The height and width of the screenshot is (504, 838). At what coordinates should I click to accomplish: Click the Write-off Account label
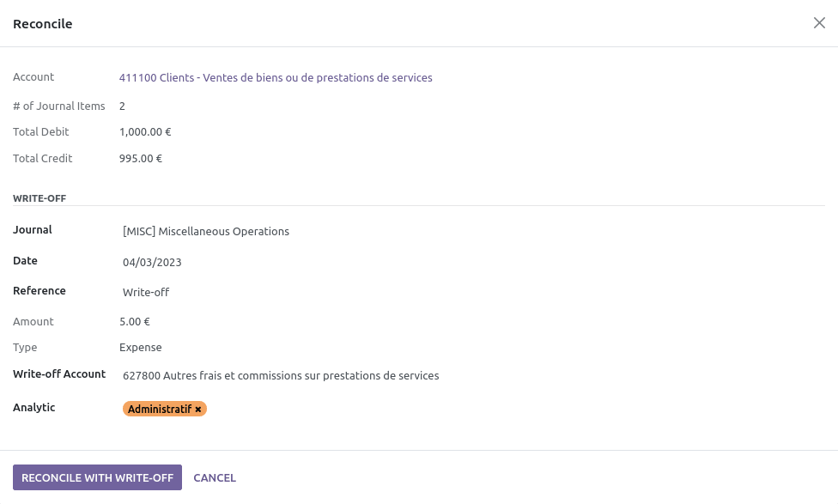pos(59,374)
